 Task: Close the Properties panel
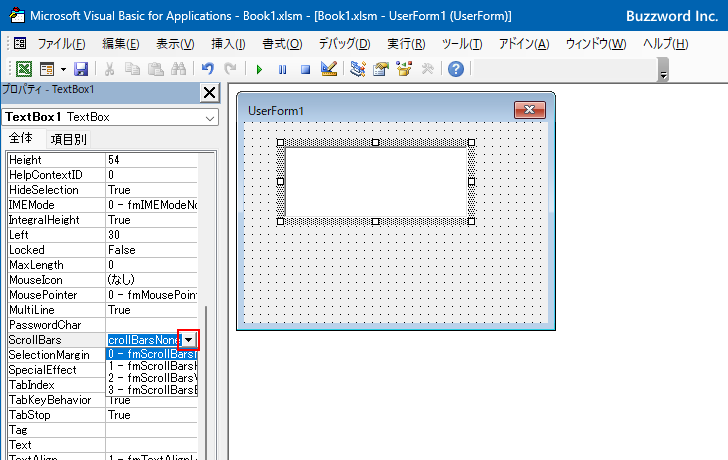(x=209, y=93)
